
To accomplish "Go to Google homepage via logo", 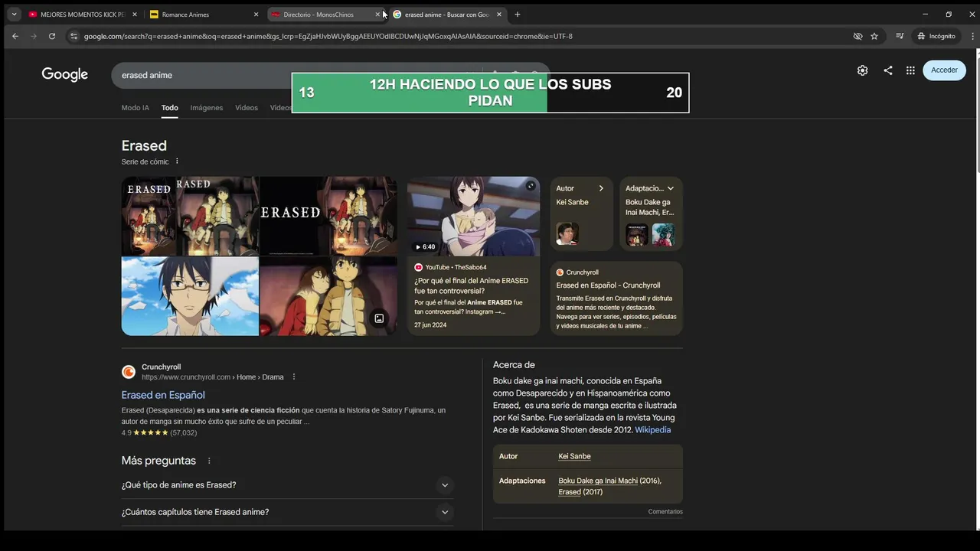I will click(65, 74).
